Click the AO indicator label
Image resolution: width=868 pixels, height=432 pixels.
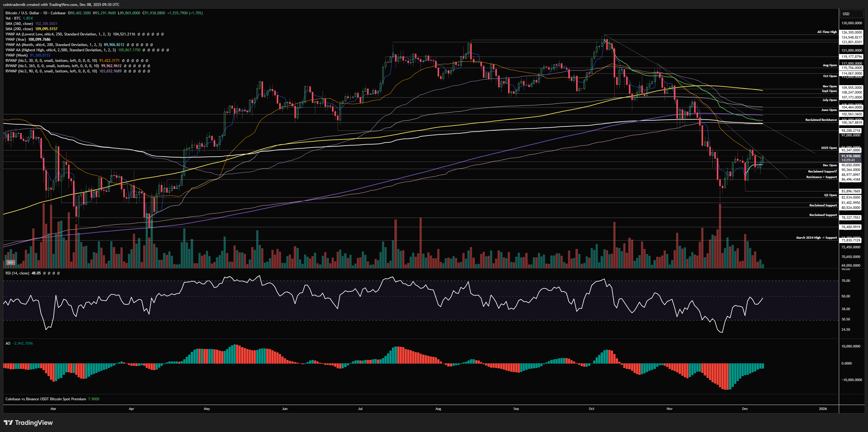pyautogui.click(x=8, y=343)
